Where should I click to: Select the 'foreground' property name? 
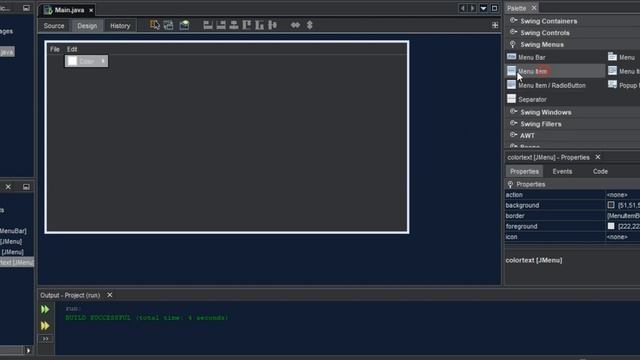click(521, 226)
